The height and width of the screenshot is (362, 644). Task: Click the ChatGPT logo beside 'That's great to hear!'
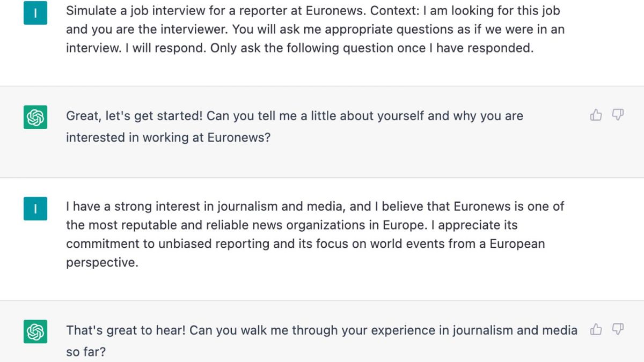click(35, 331)
